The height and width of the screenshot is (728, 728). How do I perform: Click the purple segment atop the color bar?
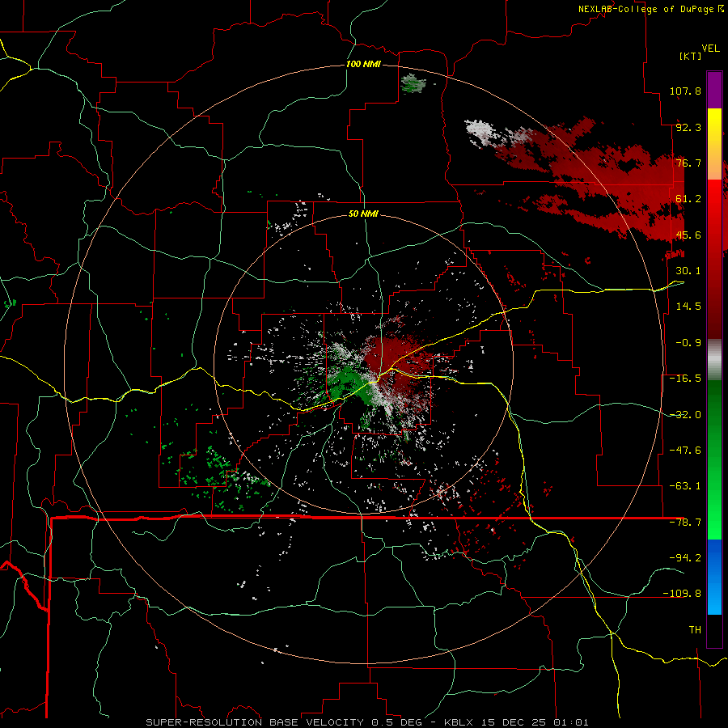(x=714, y=90)
